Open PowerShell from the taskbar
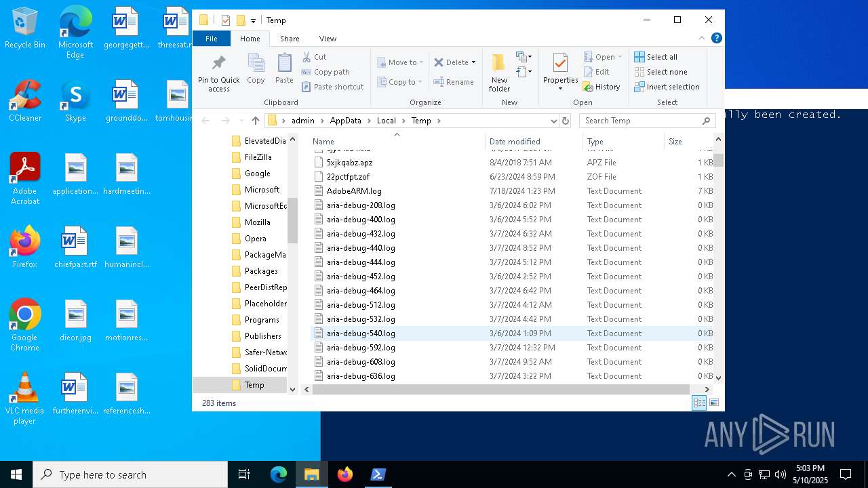This screenshot has height=488, width=868. (x=378, y=474)
